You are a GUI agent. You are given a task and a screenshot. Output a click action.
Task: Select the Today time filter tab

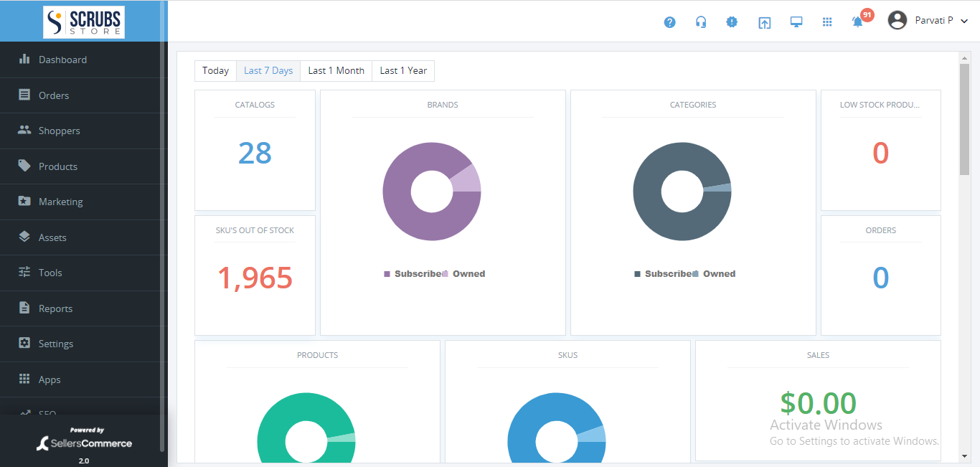(x=215, y=70)
